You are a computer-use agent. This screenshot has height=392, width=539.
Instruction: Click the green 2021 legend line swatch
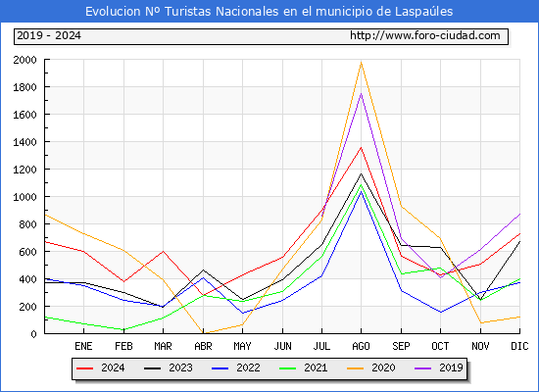288,368
